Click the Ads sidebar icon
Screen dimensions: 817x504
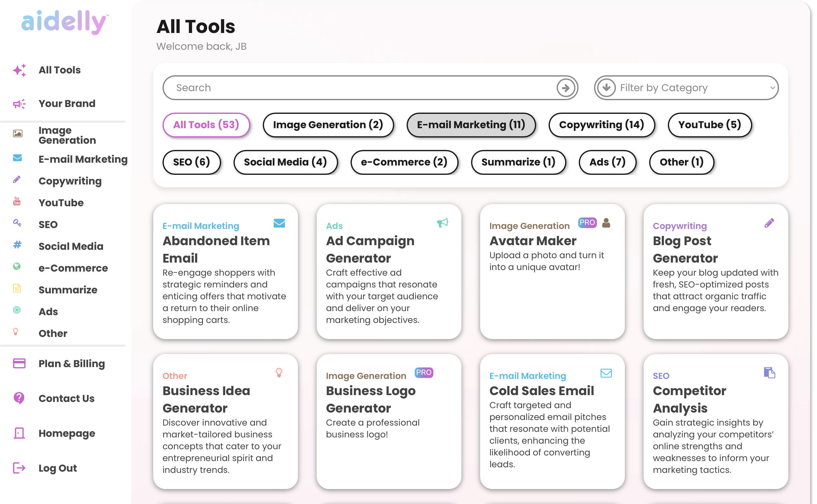17,311
